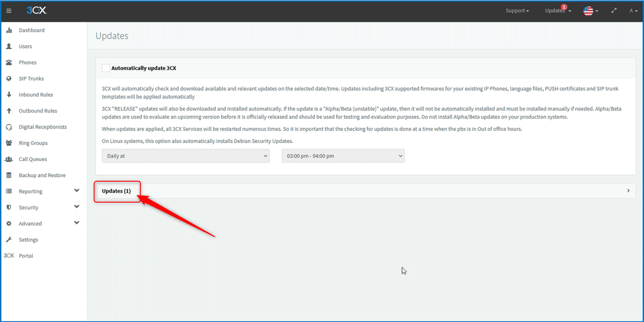The width and height of the screenshot is (644, 322).
Task: Click the Ring Groups people icon
Action: [x=9, y=143]
